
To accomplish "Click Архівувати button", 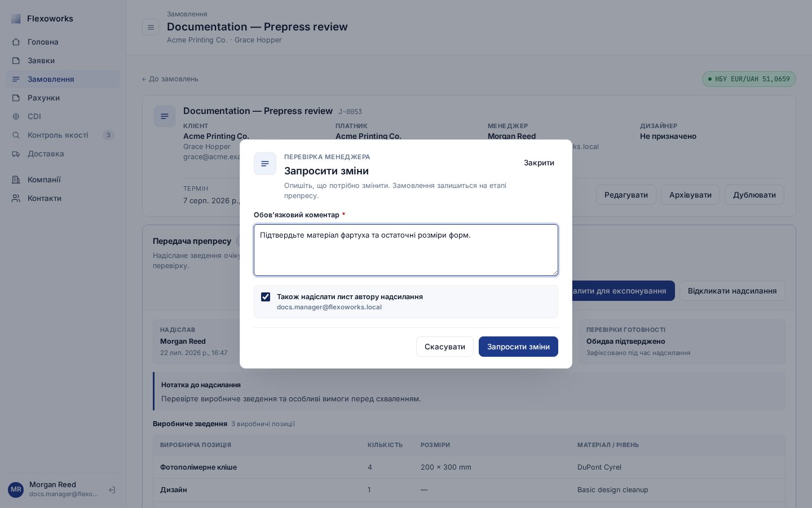I will click(x=690, y=195).
